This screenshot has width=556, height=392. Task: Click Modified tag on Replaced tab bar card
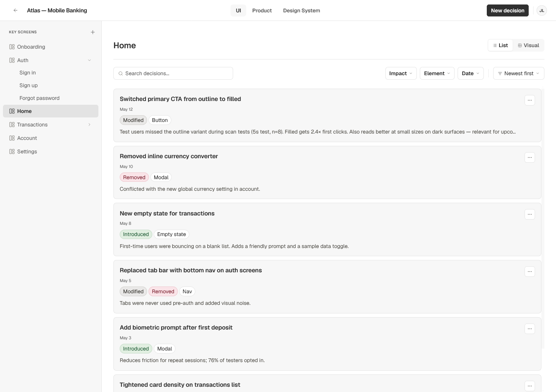[x=133, y=291]
